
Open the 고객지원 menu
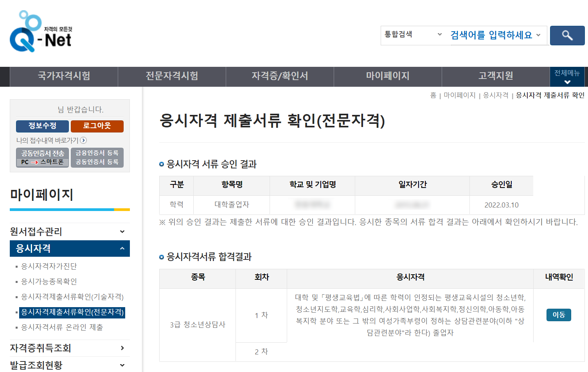point(496,76)
